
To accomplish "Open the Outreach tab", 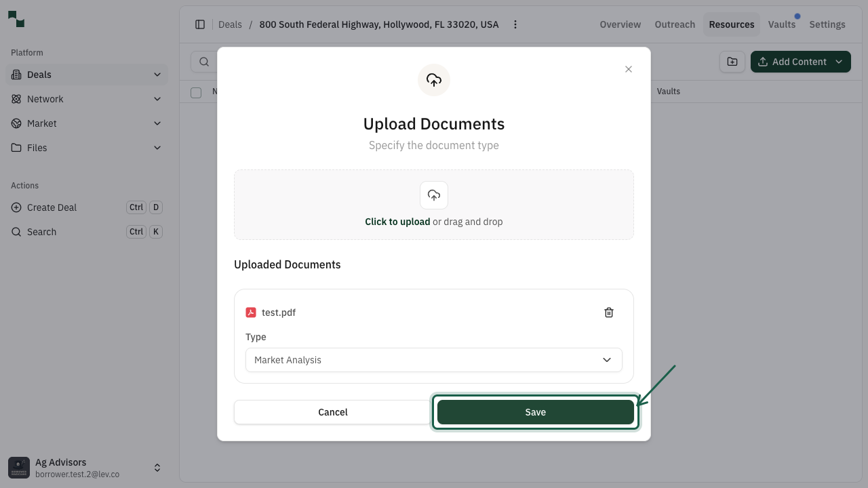I will point(674,24).
